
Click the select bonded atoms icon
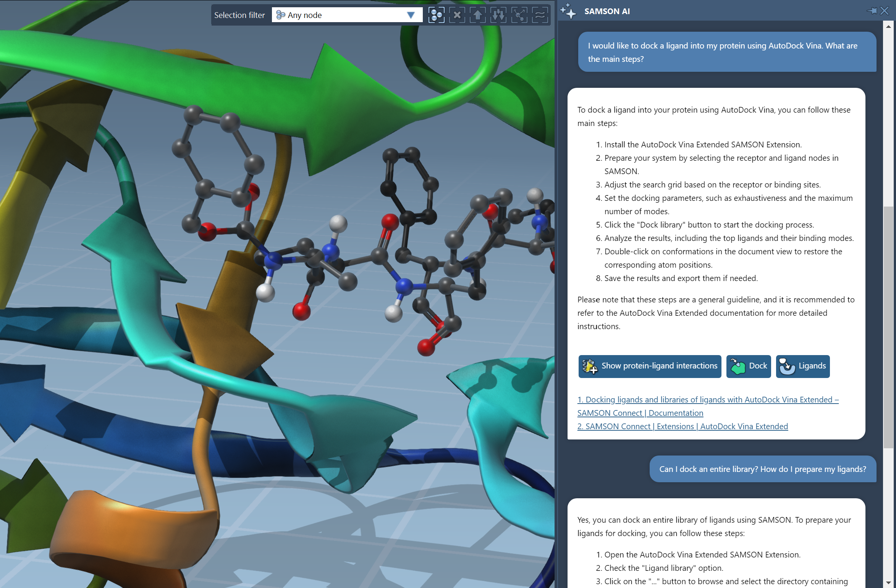pyautogui.click(x=519, y=15)
